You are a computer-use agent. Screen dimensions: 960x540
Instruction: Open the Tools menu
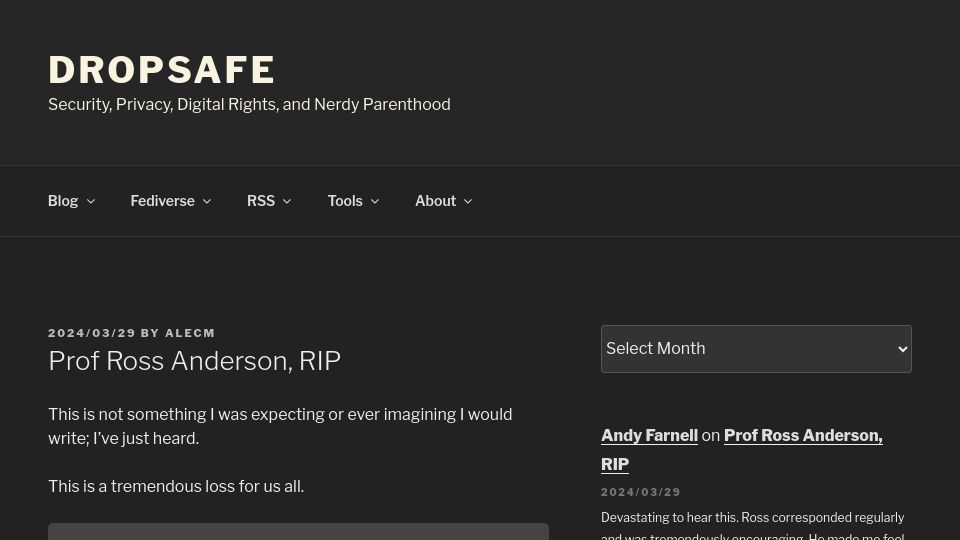(x=345, y=201)
